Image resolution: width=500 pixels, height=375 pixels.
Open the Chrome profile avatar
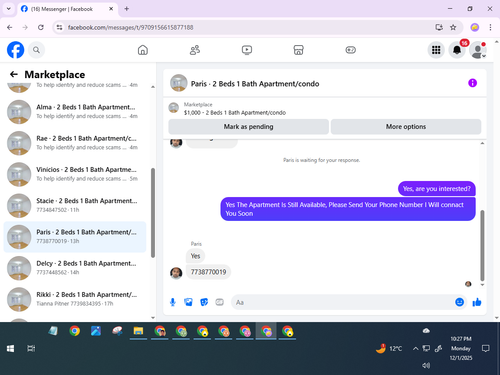pos(475,27)
